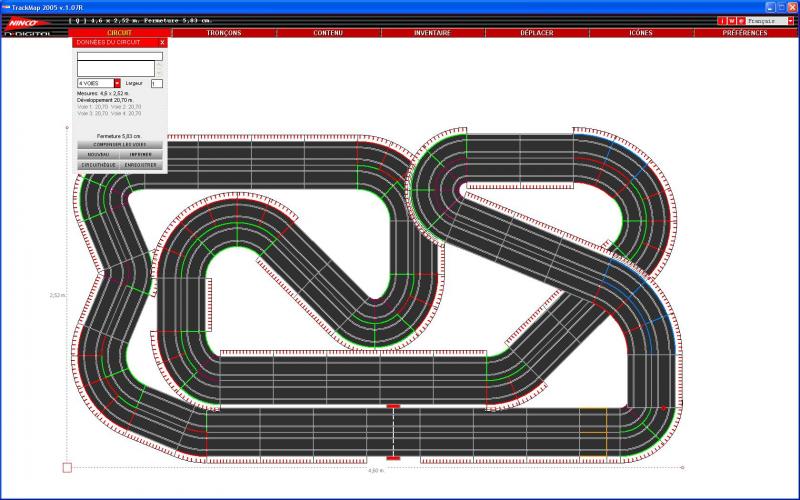Select the Déplacer menu
The image size is (800, 500).
click(x=537, y=33)
